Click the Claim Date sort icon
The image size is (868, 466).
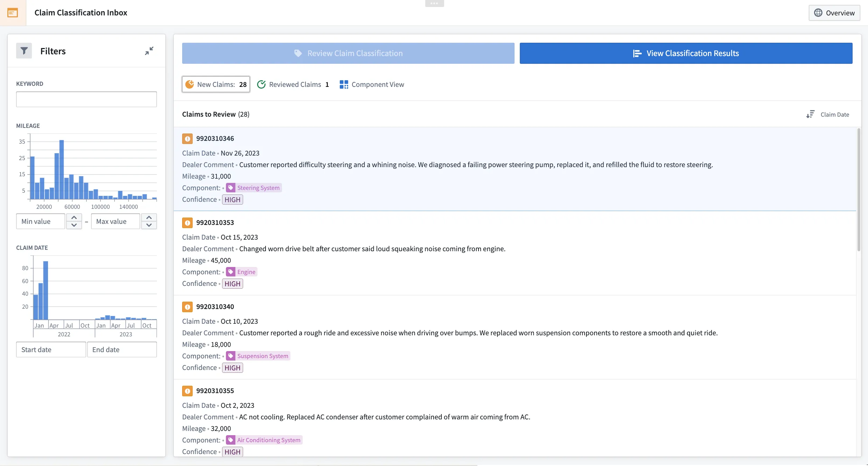click(810, 115)
